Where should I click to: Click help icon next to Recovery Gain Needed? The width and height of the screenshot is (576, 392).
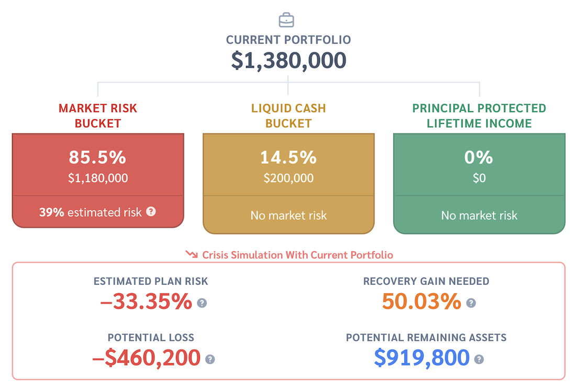point(471,303)
